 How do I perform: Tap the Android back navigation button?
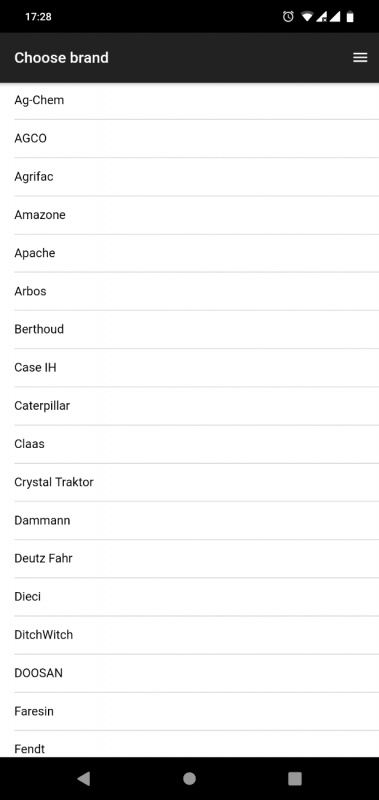pyautogui.click(x=84, y=778)
